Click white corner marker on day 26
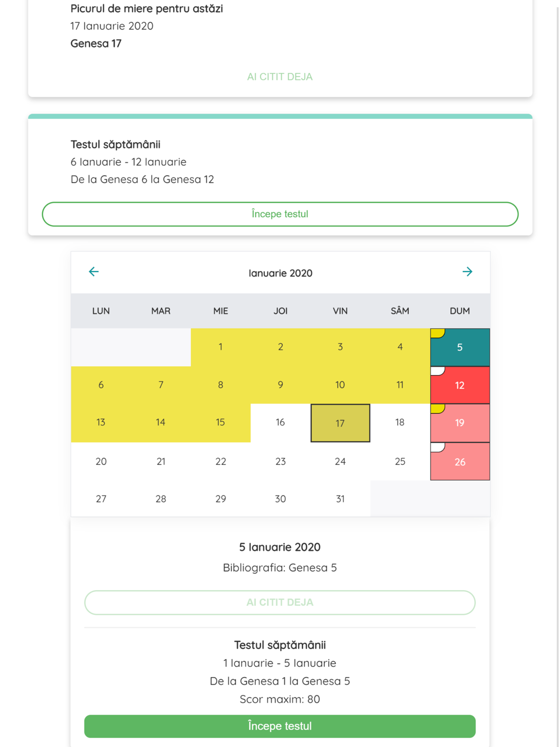The height and width of the screenshot is (747, 560). 437,447
